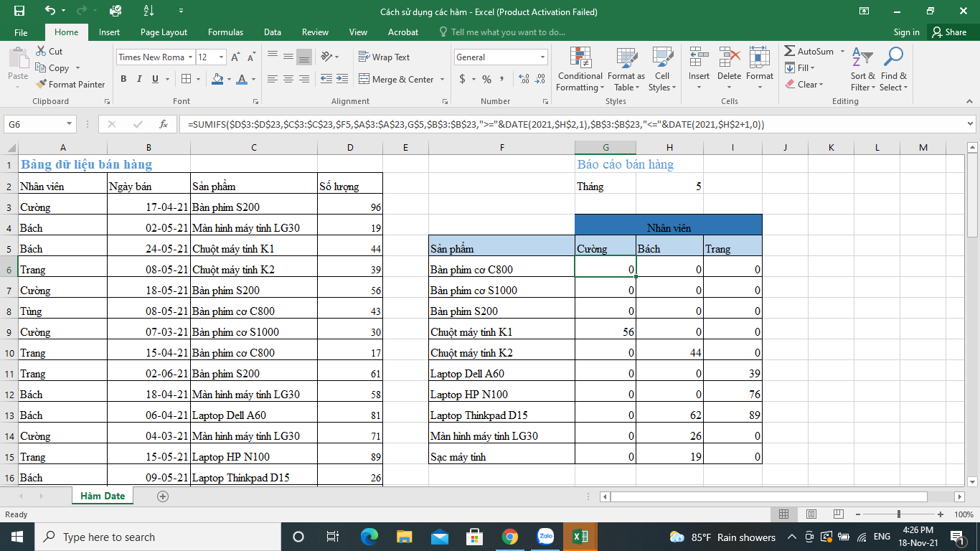The width and height of the screenshot is (980, 551).
Task: Align text left icon
Action: click(273, 79)
